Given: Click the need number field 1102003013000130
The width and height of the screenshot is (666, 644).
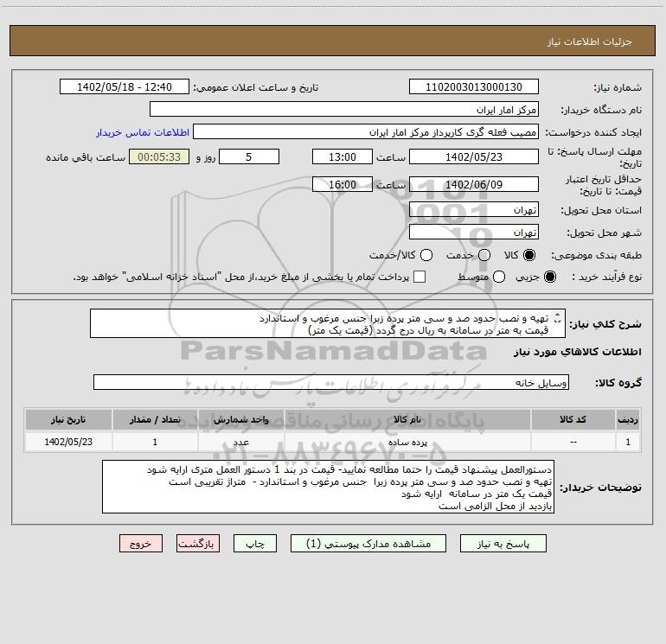Looking at the screenshot, I should click(474, 87).
